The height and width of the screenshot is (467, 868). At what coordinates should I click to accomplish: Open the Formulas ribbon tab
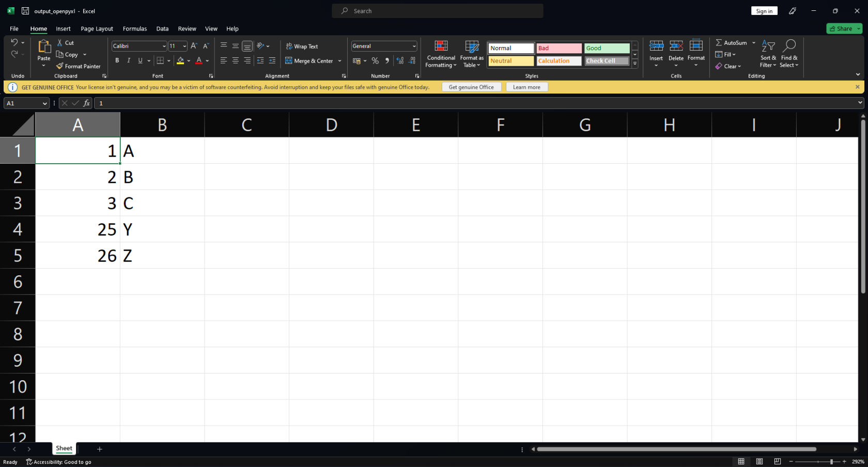(x=135, y=28)
